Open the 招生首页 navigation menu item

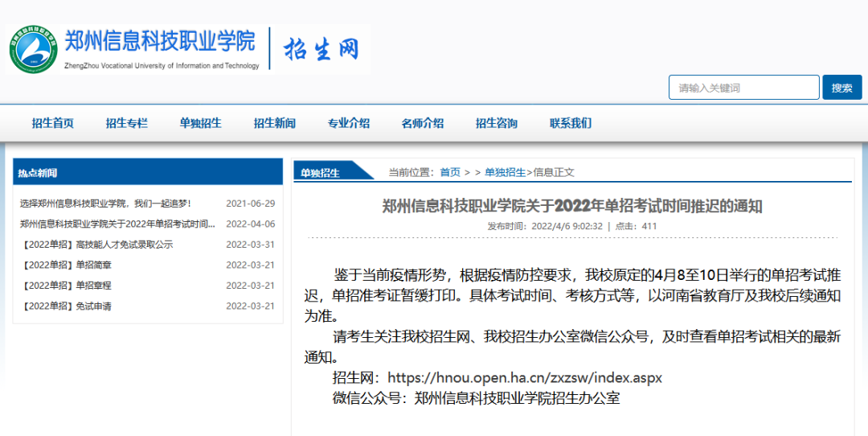[x=53, y=123]
